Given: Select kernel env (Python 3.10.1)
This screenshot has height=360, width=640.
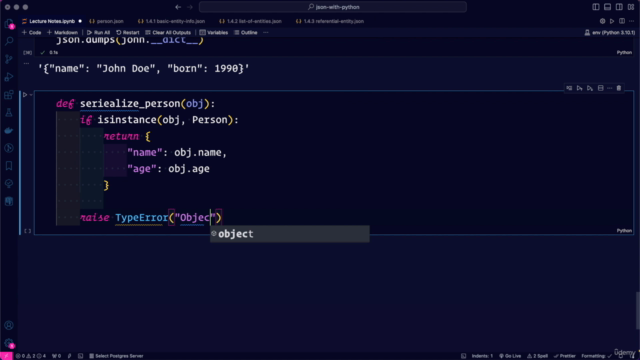Looking at the screenshot, I should (x=610, y=33).
